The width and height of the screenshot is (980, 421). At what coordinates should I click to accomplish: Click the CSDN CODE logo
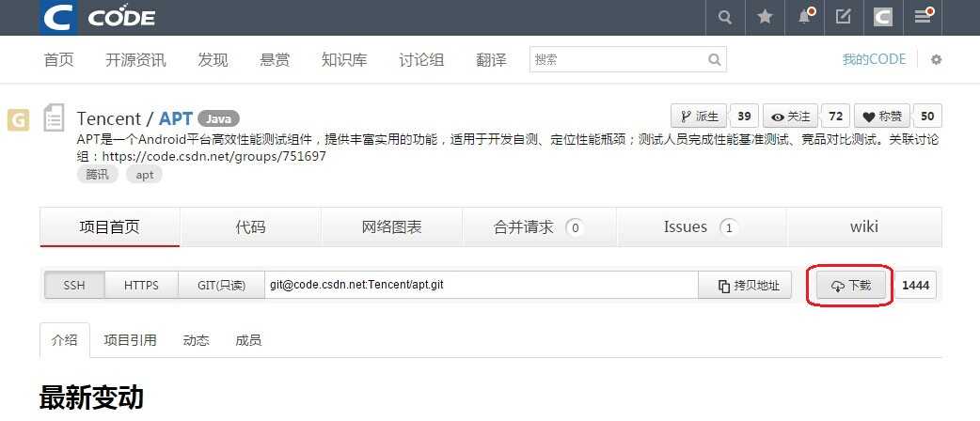coord(98,17)
